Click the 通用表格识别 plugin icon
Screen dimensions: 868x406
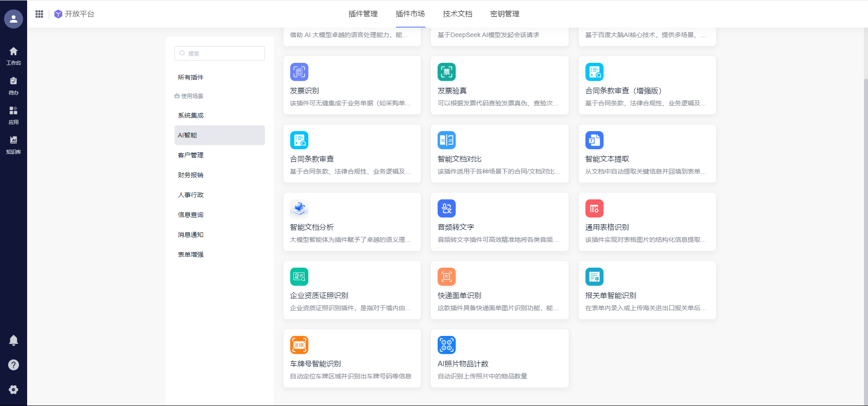click(x=594, y=208)
